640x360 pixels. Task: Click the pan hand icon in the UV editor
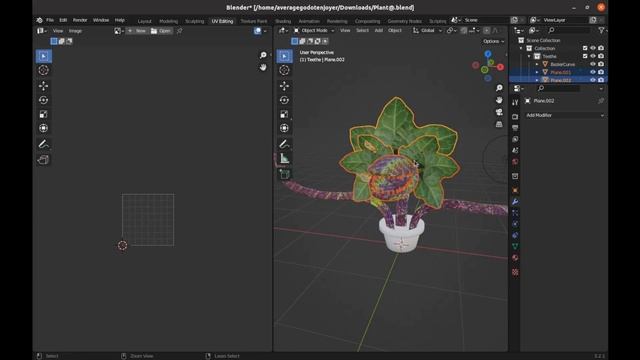[263, 67]
